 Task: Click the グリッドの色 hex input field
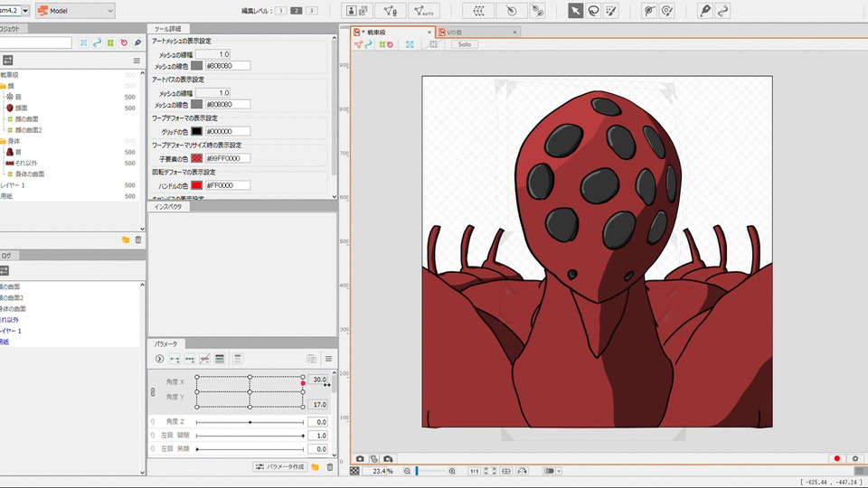pyautogui.click(x=227, y=131)
